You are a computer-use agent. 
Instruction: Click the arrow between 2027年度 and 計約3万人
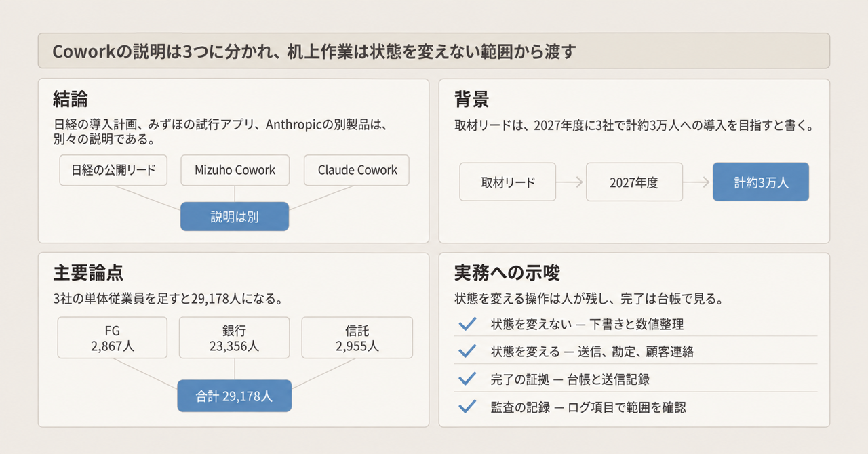click(697, 182)
